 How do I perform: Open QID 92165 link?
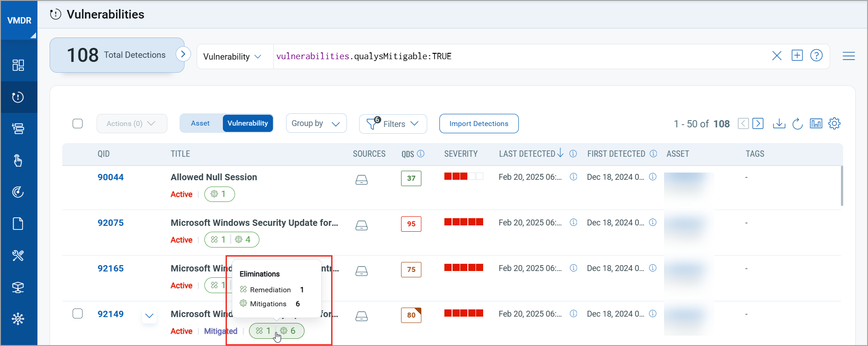[111, 268]
